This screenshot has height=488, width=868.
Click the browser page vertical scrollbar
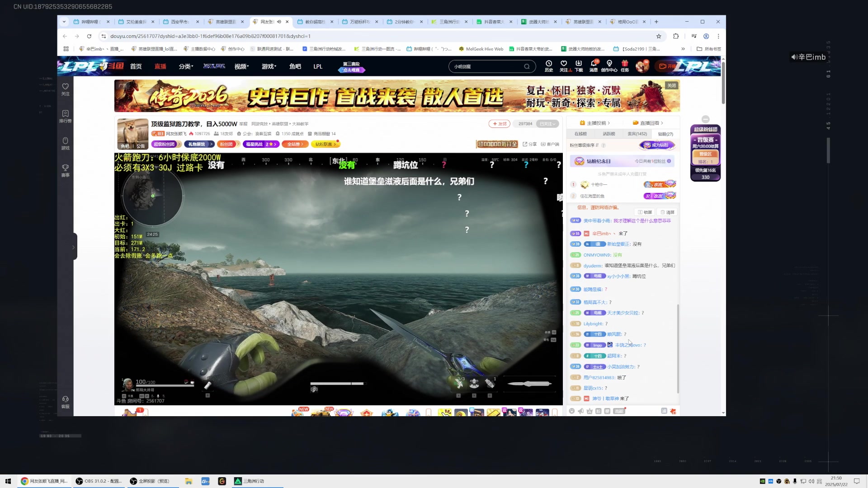pos(723,83)
